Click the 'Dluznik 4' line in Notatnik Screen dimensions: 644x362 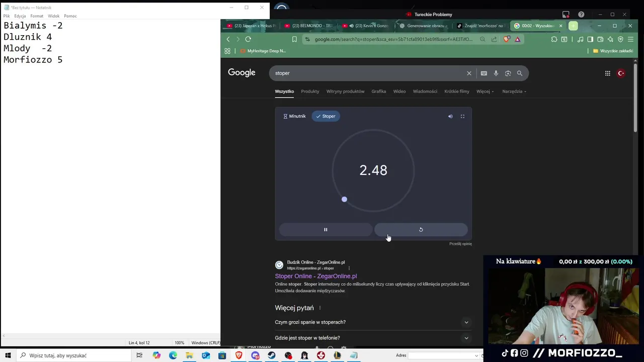coord(28,37)
